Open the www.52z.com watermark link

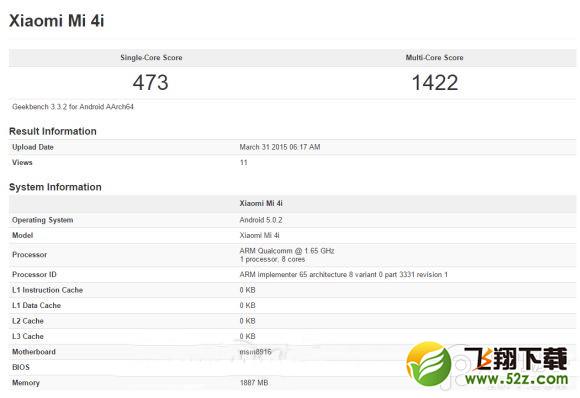(516, 379)
